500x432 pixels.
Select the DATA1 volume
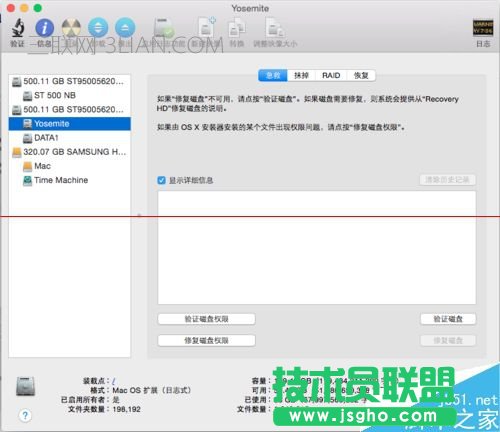click(x=69, y=138)
